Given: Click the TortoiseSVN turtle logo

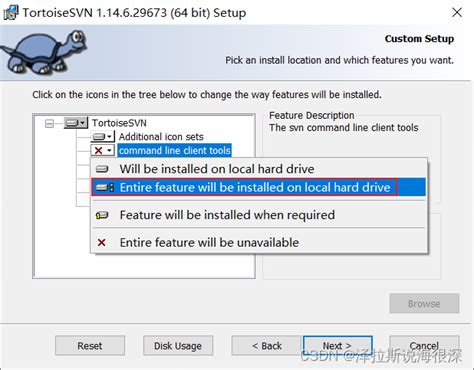Looking at the screenshot, I should point(43,52).
